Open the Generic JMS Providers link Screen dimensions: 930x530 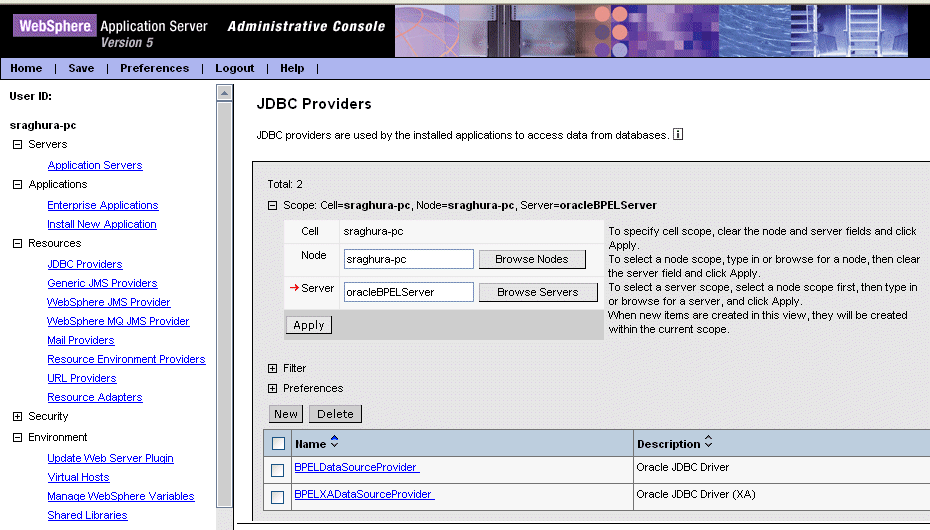pos(102,283)
